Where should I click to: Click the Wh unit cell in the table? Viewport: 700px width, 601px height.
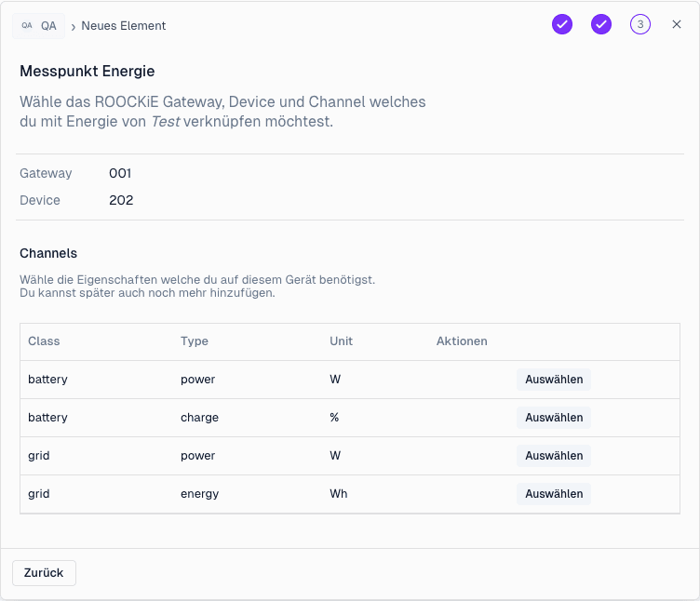coord(338,494)
